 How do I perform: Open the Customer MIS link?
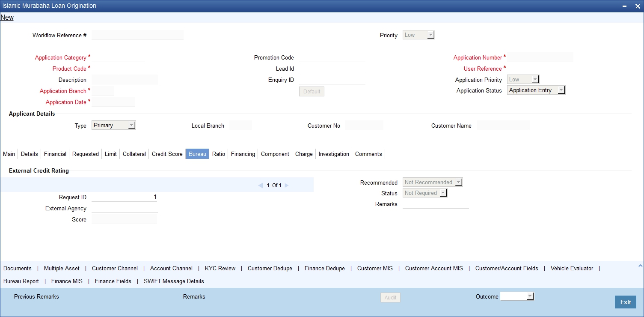click(x=375, y=268)
